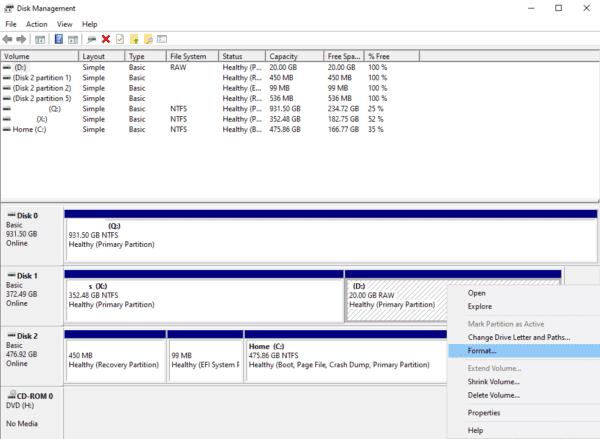Sort by the File System column header
The width and height of the screenshot is (600, 439).
192,56
